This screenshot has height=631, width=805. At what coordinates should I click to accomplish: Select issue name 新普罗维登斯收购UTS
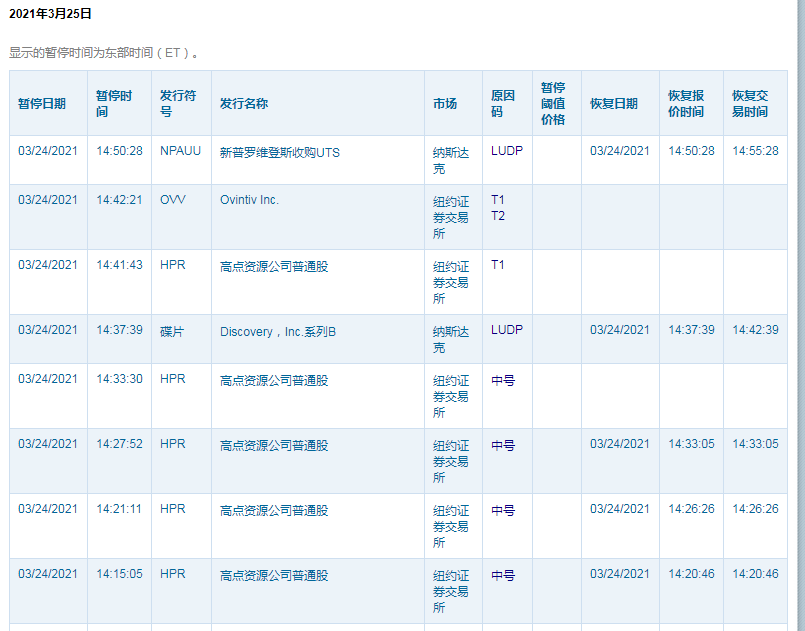(x=280, y=152)
